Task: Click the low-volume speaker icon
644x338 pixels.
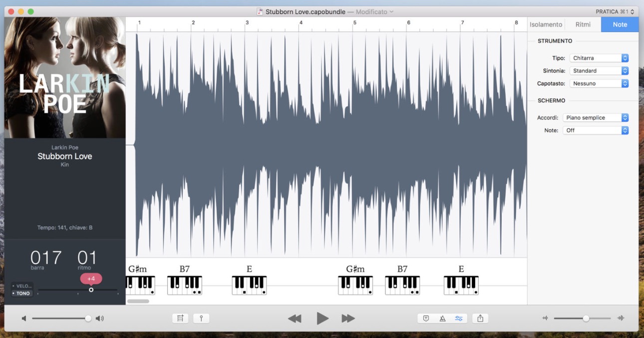Action: pyautogui.click(x=24, y=318)
